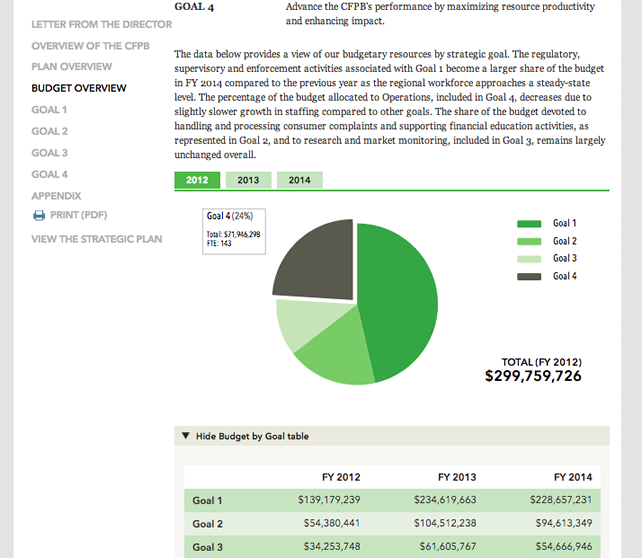Click Goal 1 legend label text

click(565, 223)
